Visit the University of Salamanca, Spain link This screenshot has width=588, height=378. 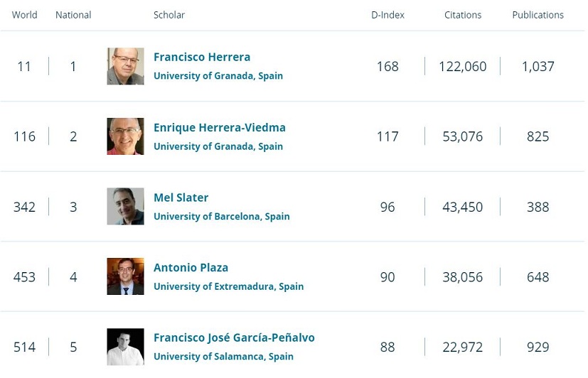223,356
